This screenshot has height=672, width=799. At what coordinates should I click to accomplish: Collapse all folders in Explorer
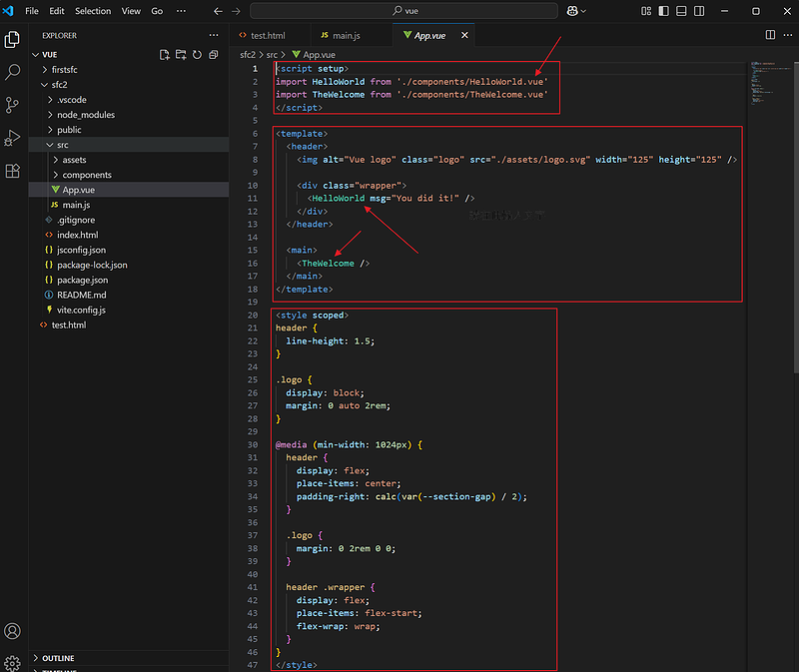pos(213,54)
